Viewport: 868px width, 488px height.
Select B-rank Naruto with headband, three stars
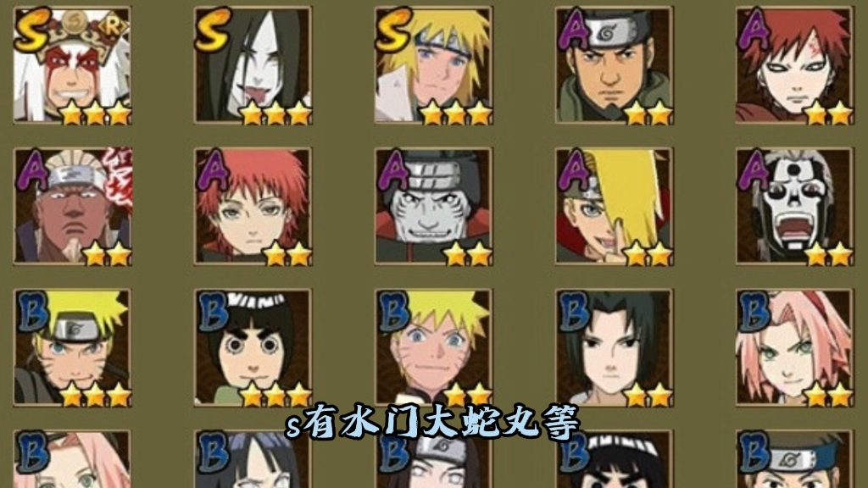point(73,347)
